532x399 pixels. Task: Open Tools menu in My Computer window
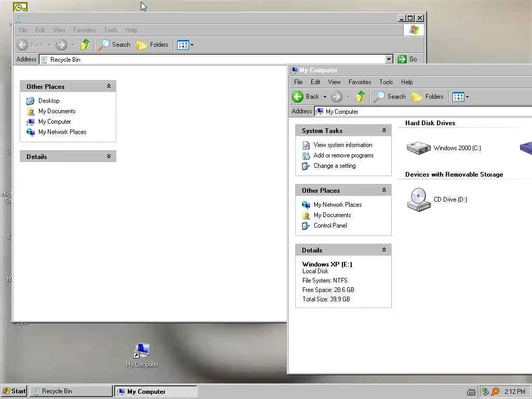386,82
